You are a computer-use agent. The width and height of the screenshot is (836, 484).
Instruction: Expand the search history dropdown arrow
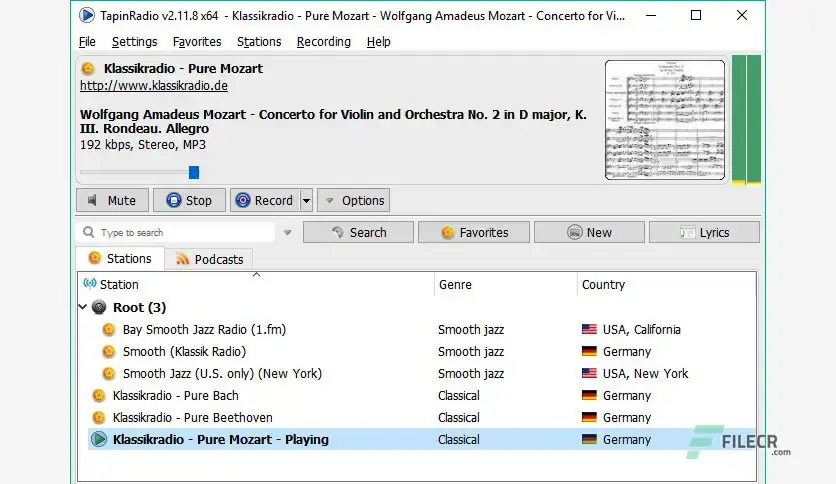[x=287, y=232]
